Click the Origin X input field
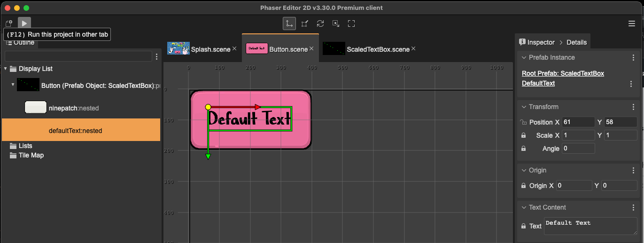 click(574, 186)
